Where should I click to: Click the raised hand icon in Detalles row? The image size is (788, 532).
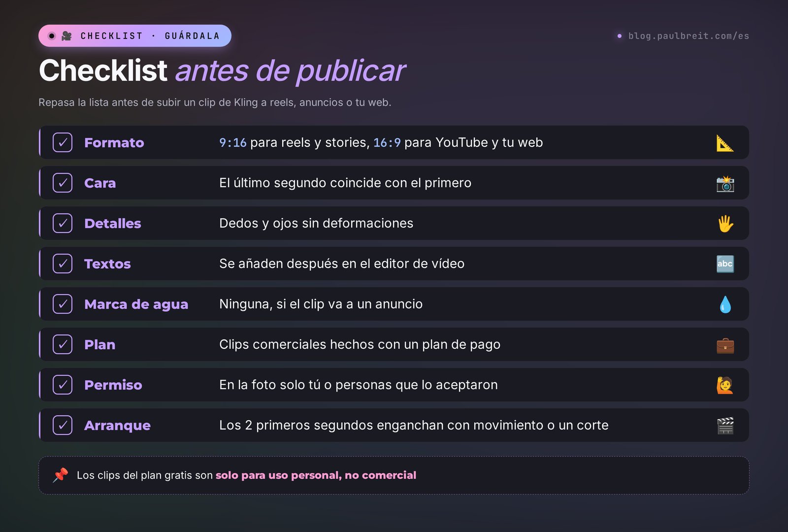point(725,224)
